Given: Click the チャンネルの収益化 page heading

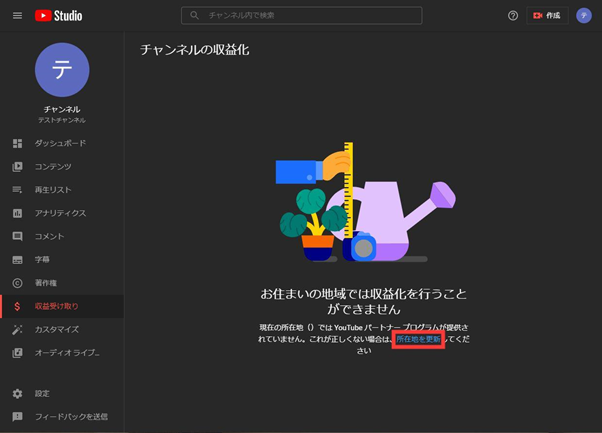Looking at the screenshot, I should tap(195, 50).
